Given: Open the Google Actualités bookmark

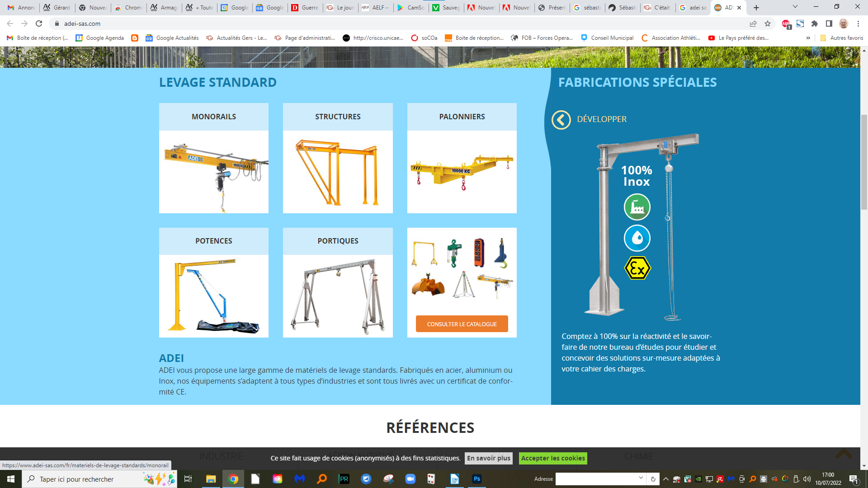Looking at the screenshot, I should click(x=172, y=38).
